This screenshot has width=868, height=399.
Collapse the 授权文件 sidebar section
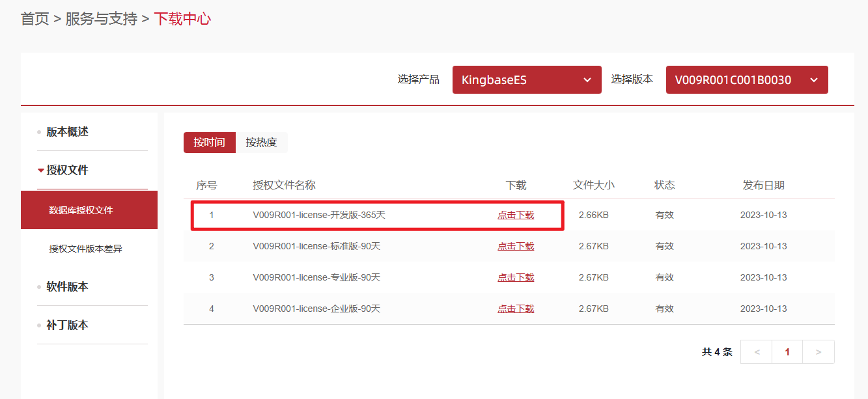click(67, 170)
